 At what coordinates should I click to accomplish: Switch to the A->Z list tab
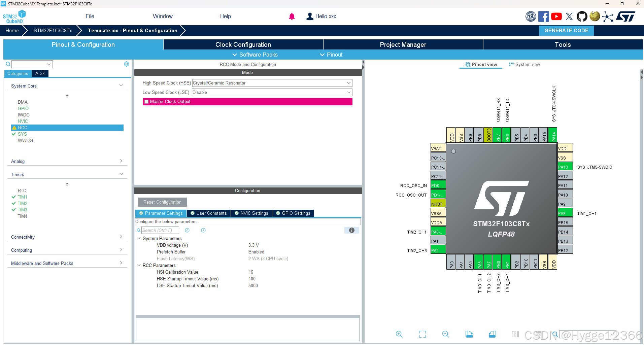pyautogui.click(x=40, y=73)
